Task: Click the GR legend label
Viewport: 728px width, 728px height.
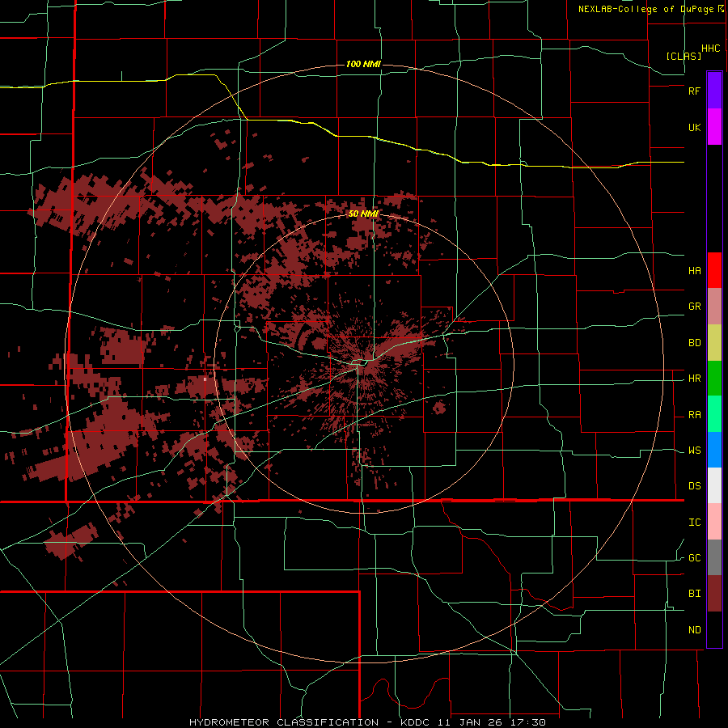Action: (694, 307)
